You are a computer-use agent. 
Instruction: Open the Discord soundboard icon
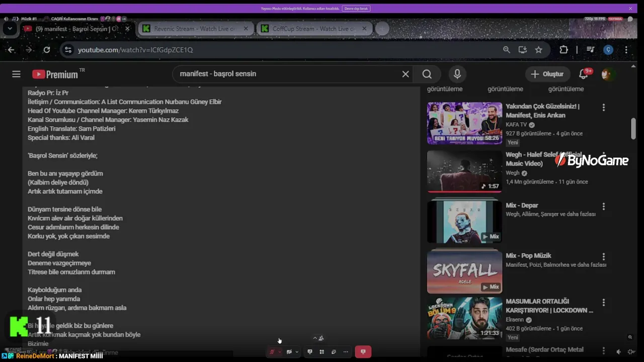(334, 352)
